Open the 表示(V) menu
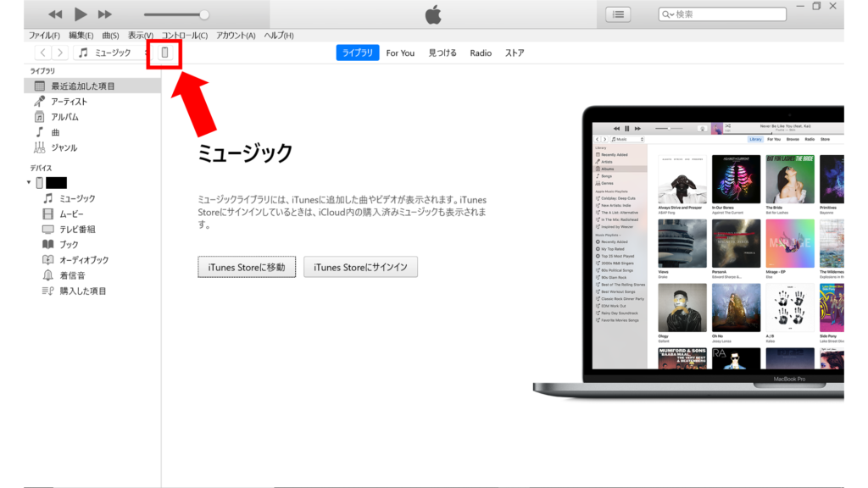 [x=141, y=36]
